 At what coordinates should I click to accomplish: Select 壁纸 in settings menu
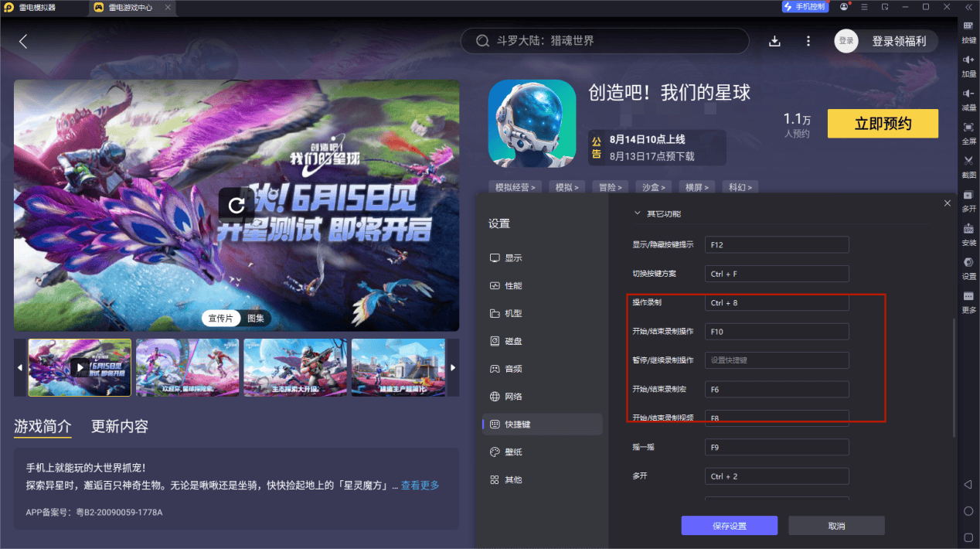click(542, 452)
